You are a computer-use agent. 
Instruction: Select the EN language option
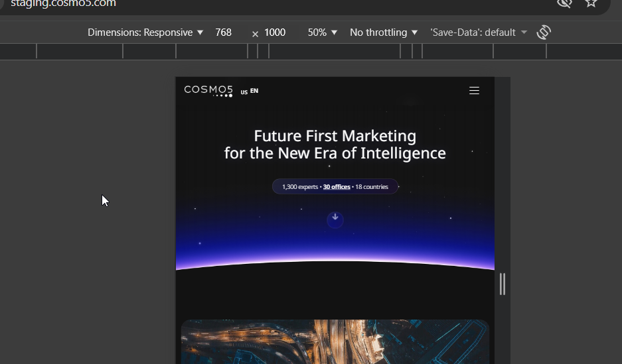pos(254,91)
